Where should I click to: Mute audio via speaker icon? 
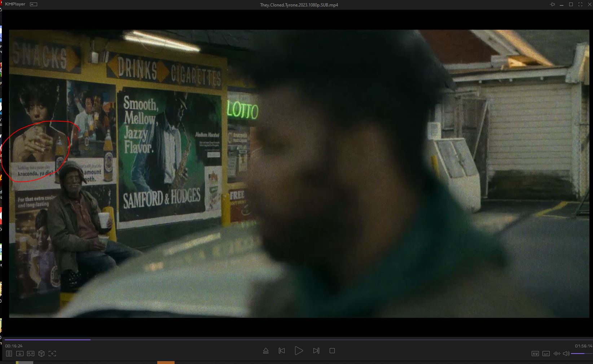click(566, 354)
